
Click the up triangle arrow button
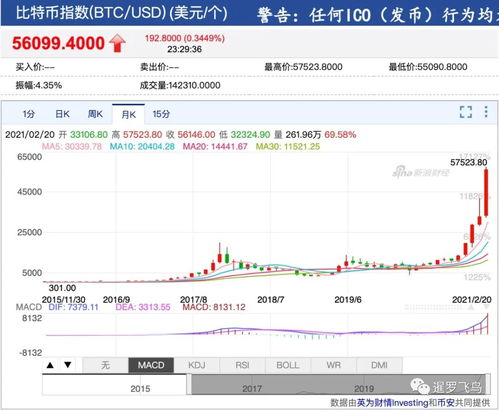[50, 365]
